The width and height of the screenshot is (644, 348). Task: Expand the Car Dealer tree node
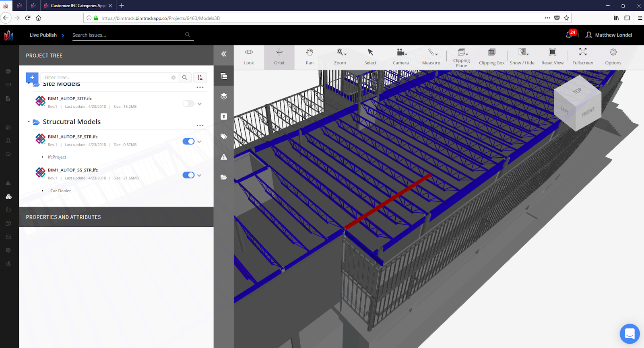coord(42,191)
